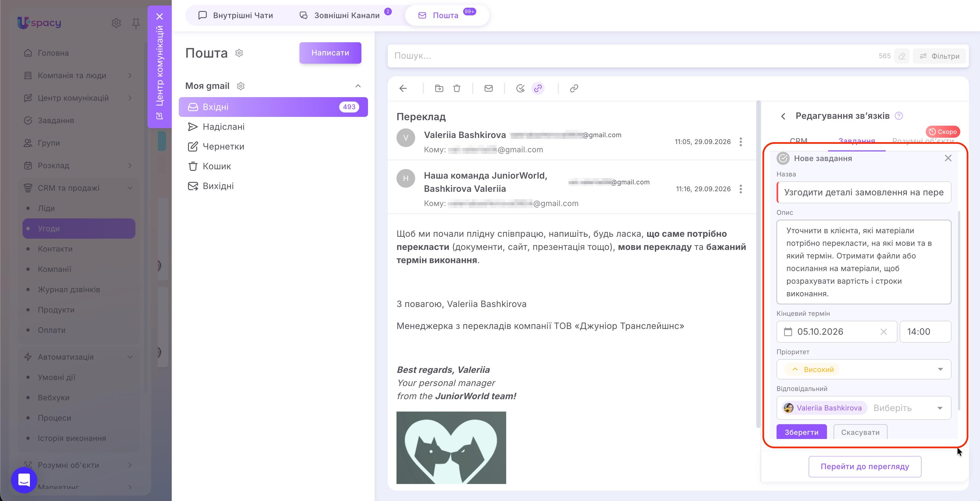The width and height of the screenshot is (980, 501).
Task: Open the Вхідні folder
Action: tap(273, 107)
